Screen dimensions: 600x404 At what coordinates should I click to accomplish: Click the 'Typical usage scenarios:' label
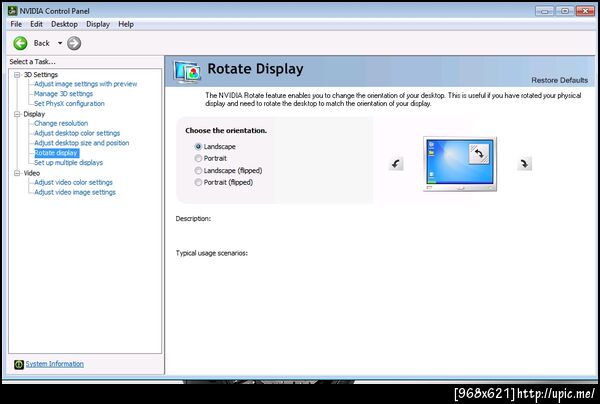point(212,253)
